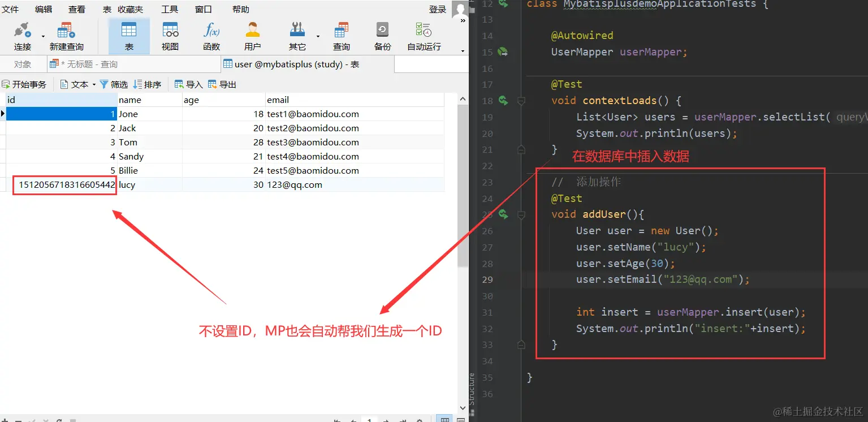Switch to the 对象 tab
The width and height of the screenshot is (868, 422).
23,64
